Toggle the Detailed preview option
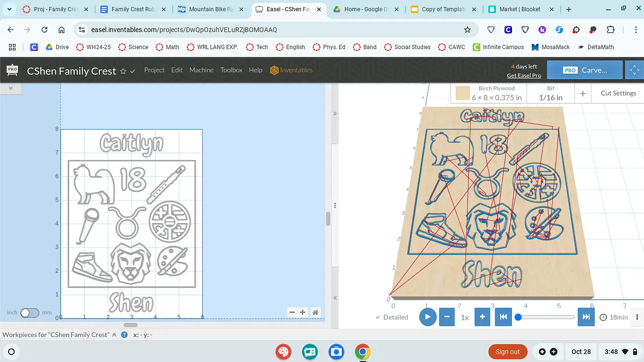The image size is (644, 362). [x=392, y=317]
